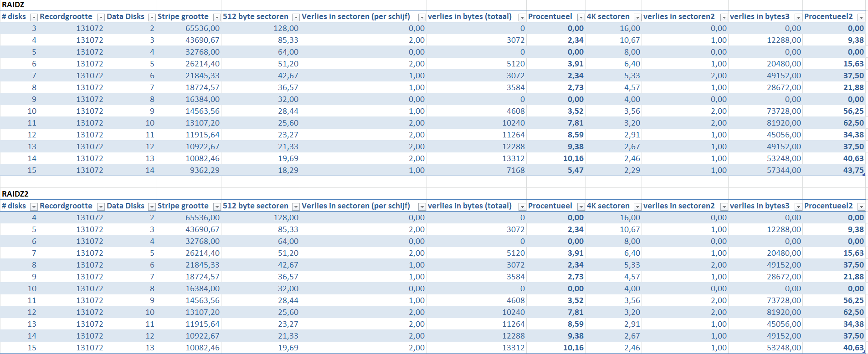In RAIDZ table, select 512 byte sectoren 128,00
Viewport: 868px width, 354px height.
click(x=261, y=28)
